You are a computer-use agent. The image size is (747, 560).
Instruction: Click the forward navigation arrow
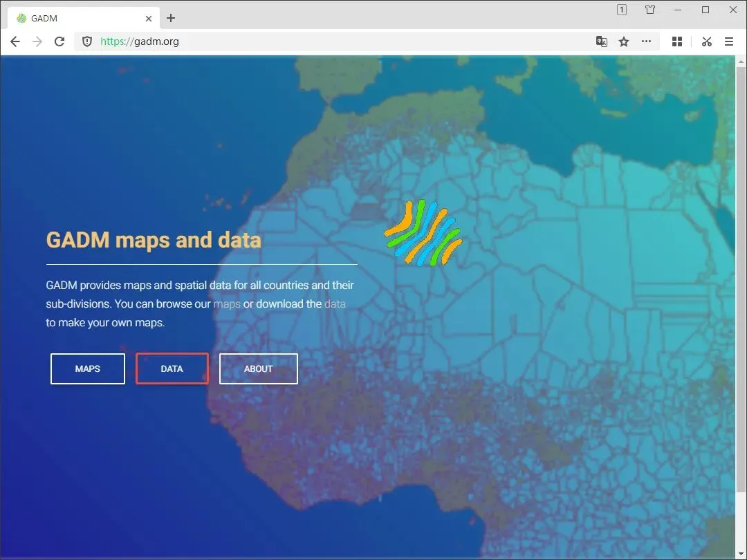37,41
